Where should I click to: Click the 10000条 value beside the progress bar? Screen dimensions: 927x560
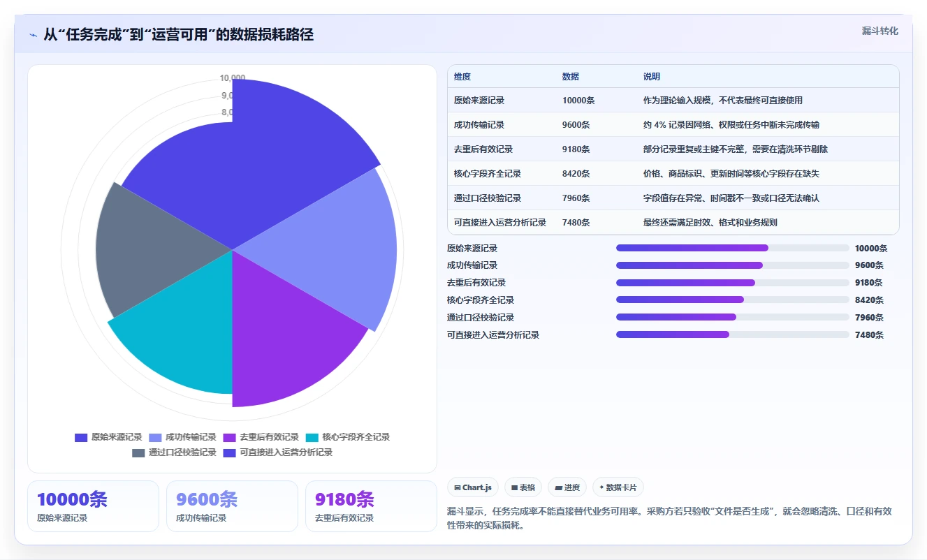tap(871, 248)
